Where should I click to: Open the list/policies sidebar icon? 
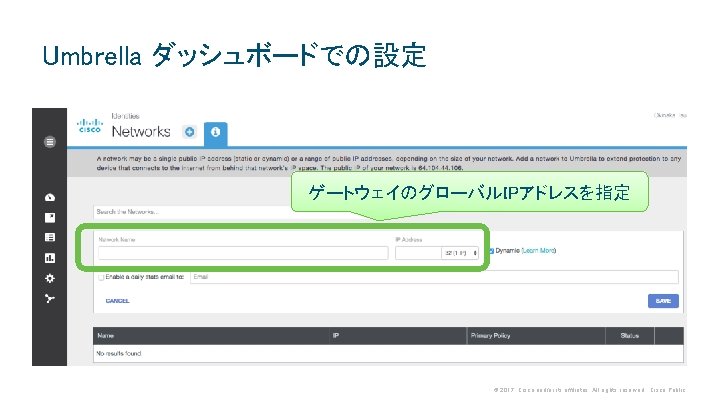coord(50,237)
